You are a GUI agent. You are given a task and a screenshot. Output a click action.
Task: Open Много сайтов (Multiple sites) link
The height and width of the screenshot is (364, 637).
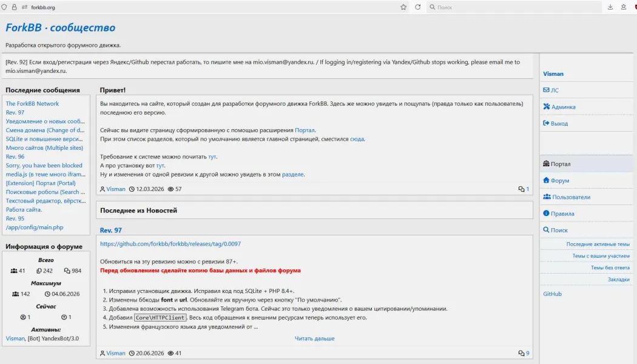44,148
